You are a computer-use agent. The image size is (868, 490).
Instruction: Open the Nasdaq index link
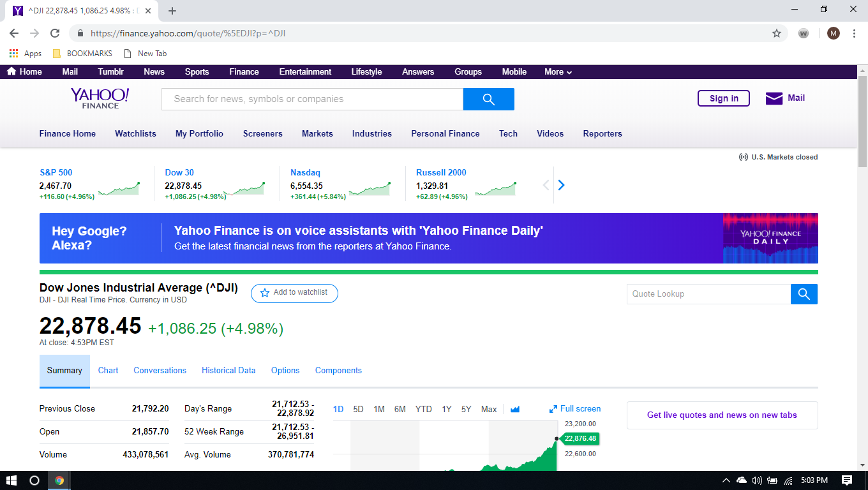click(305, 173)
